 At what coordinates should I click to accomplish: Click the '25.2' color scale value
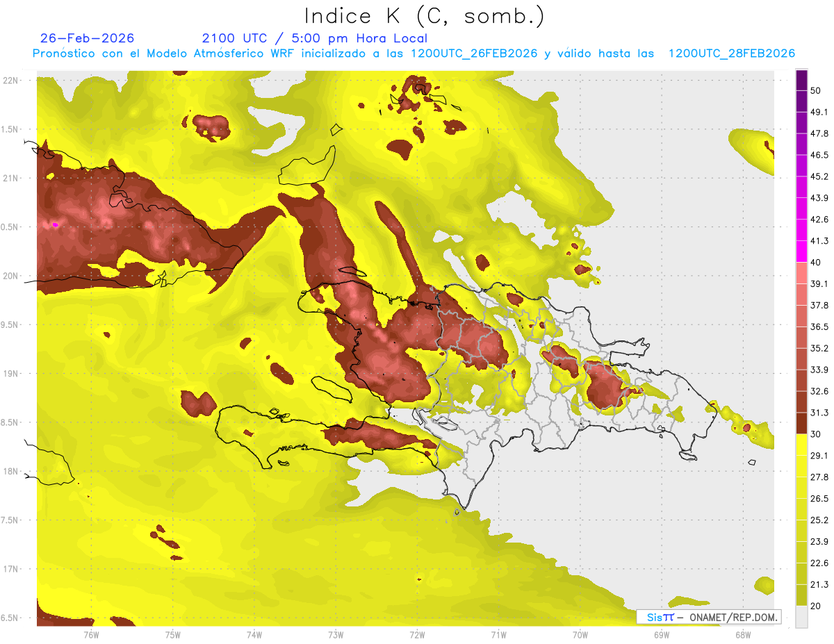(819, 520)
